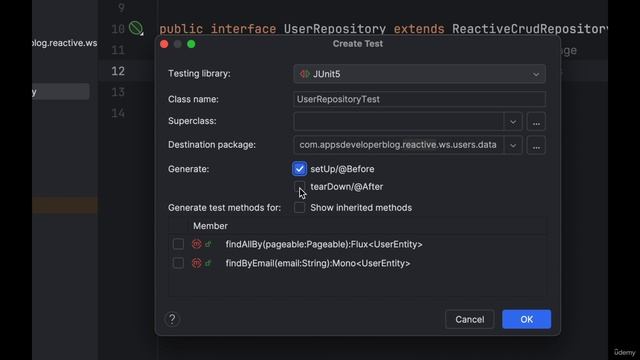Expand the Destination package dropdown arrow
Screen dimensions: 640x360
click(513, 145)
